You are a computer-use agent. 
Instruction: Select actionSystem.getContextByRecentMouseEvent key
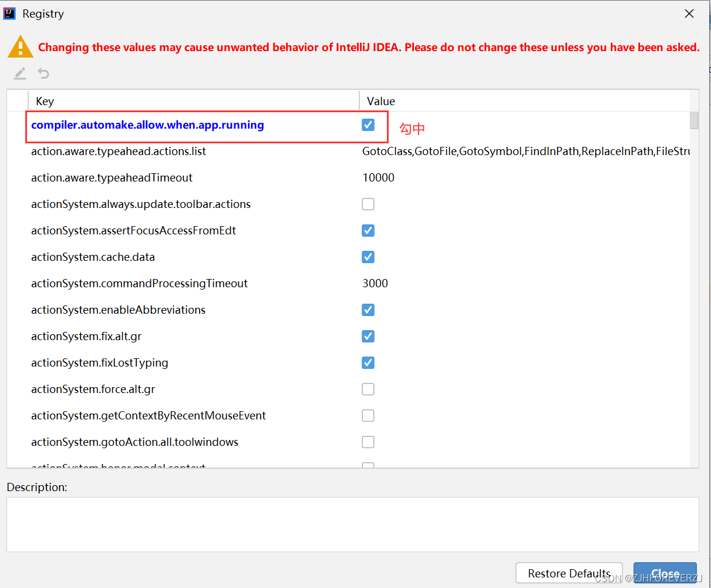tap(149, 416)
